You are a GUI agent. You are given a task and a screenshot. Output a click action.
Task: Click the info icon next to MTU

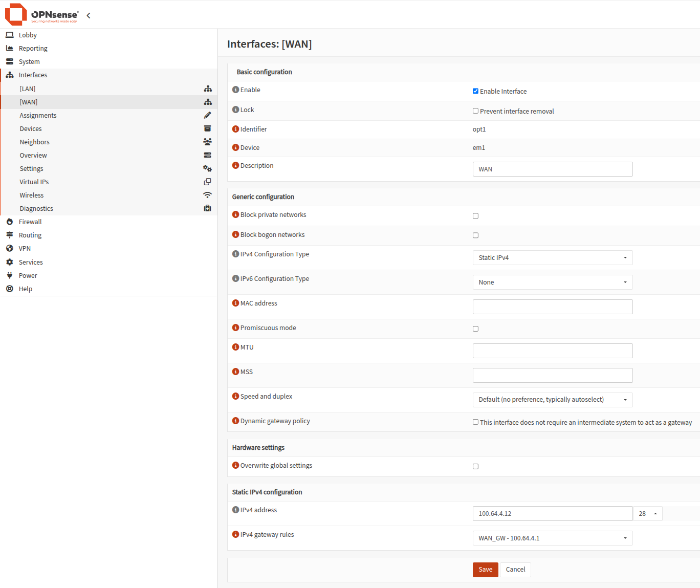pos(235,347)
